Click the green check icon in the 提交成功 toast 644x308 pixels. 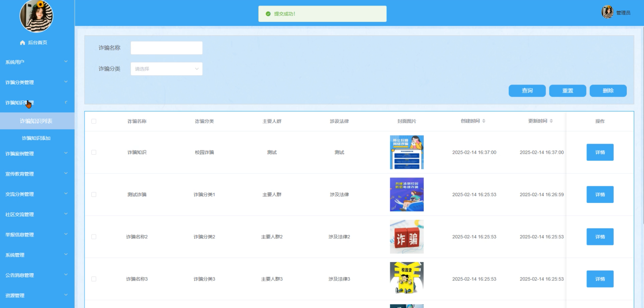tap(268, 14)
